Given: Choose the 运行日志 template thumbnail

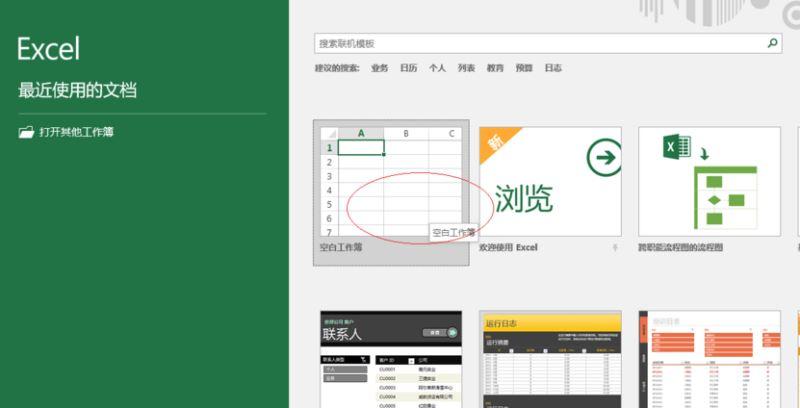Looking at the screenshot, I should [550, 359].
